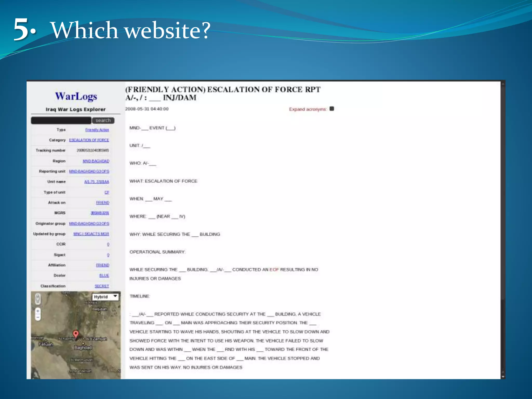Click the red location marker on map
Viewport: 532px width, 399px height.
76,334
